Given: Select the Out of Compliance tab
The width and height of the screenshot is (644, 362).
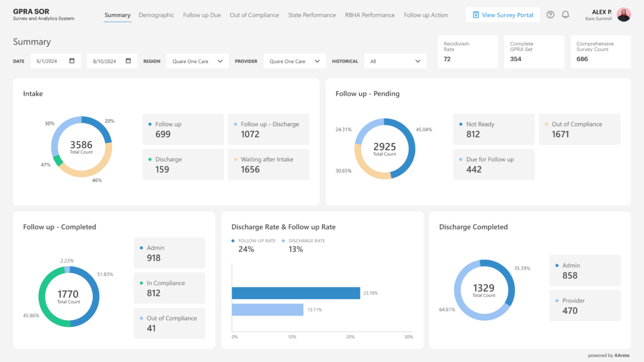Looking at the screenshot, I should [254, 15].
